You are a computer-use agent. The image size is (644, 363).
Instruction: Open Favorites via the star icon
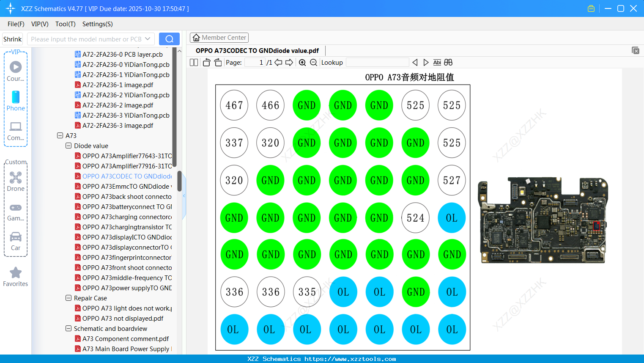tap(15, 272)
